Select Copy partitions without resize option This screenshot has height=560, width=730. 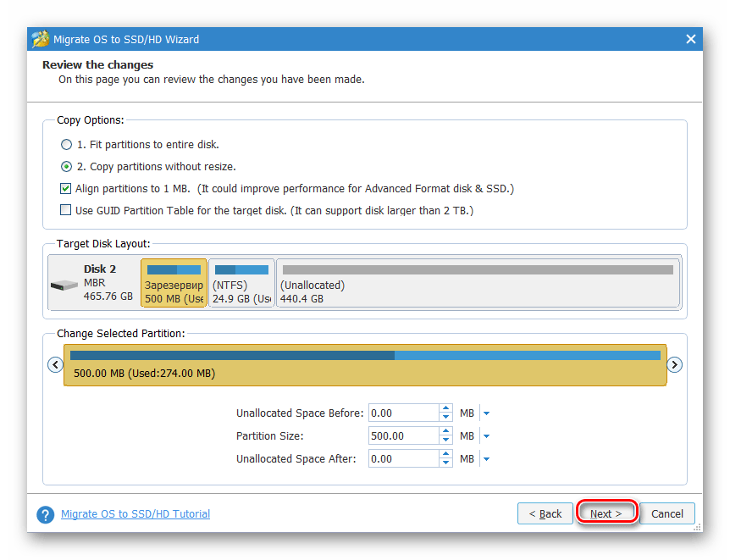[67, 166]
